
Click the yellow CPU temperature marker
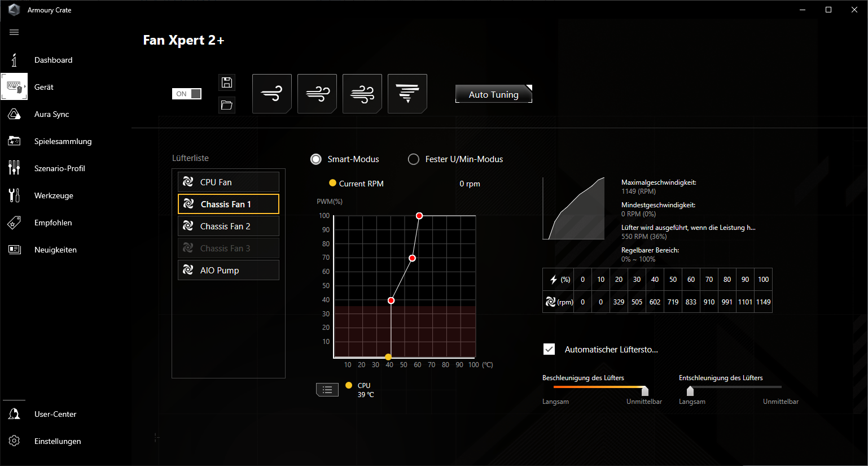point(388,357)
